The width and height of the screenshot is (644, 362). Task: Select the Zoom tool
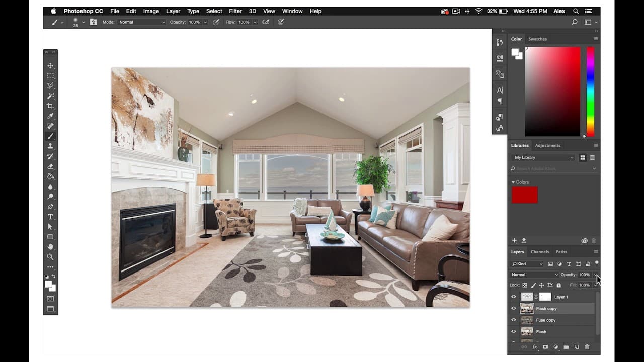point(50,256)
